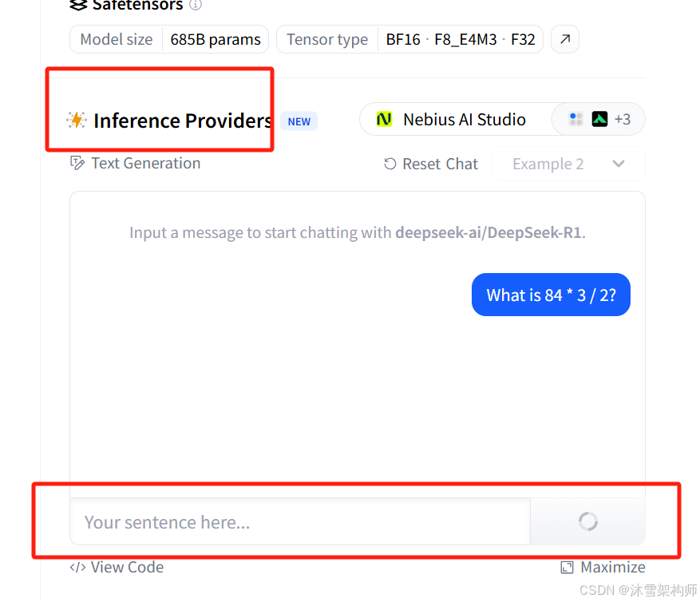Click the 'Model size' label
The height and width of the screenshot is (602, 700).
[x=116, y=39]
